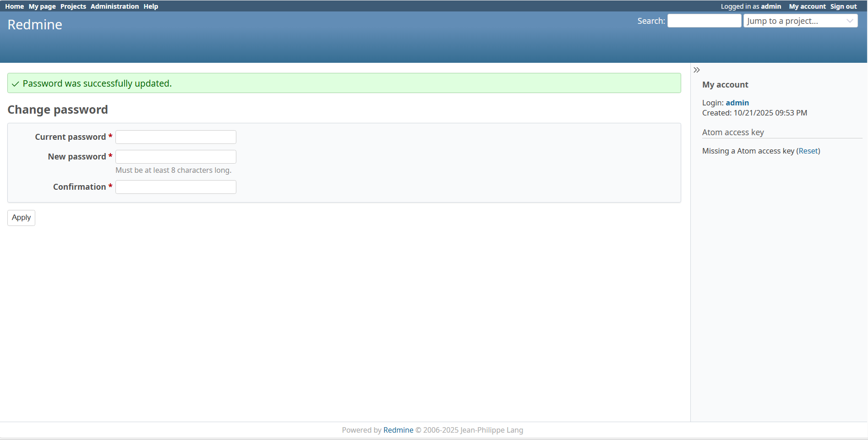868x440 pixels.
Task: Reset the Atom access key
Action: (808, 151)
